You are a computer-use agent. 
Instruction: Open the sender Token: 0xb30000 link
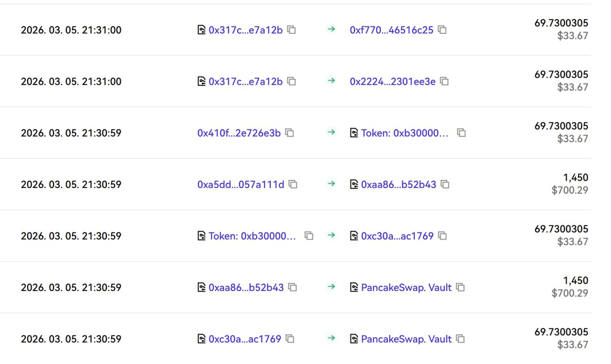point(252,236)
